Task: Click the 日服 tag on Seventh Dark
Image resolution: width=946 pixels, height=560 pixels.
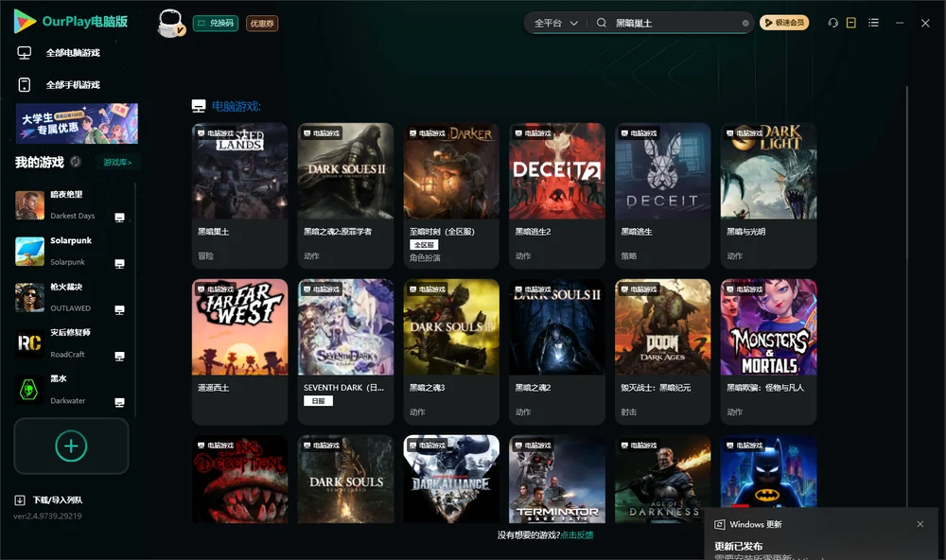Action: click(x=318, y=401)
